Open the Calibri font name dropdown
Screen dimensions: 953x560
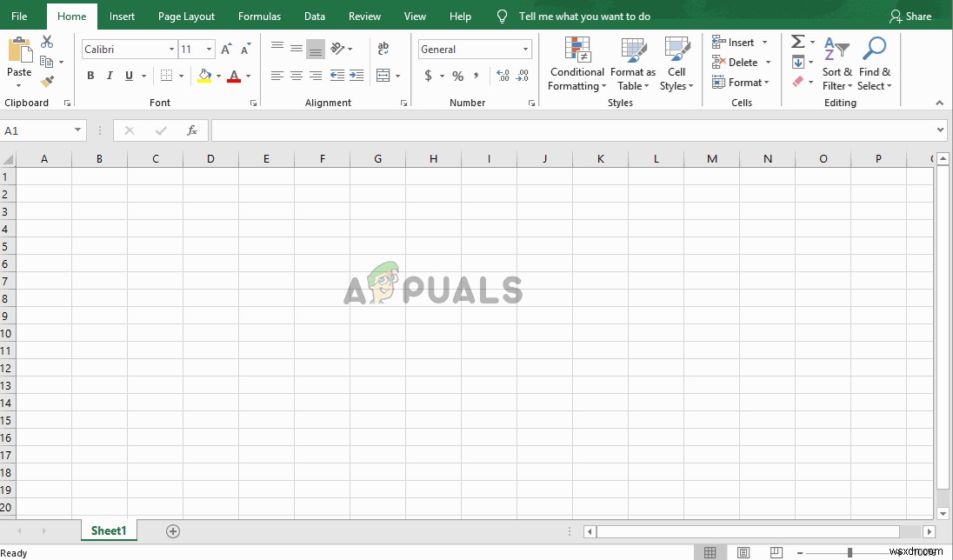tap(171, 50)
